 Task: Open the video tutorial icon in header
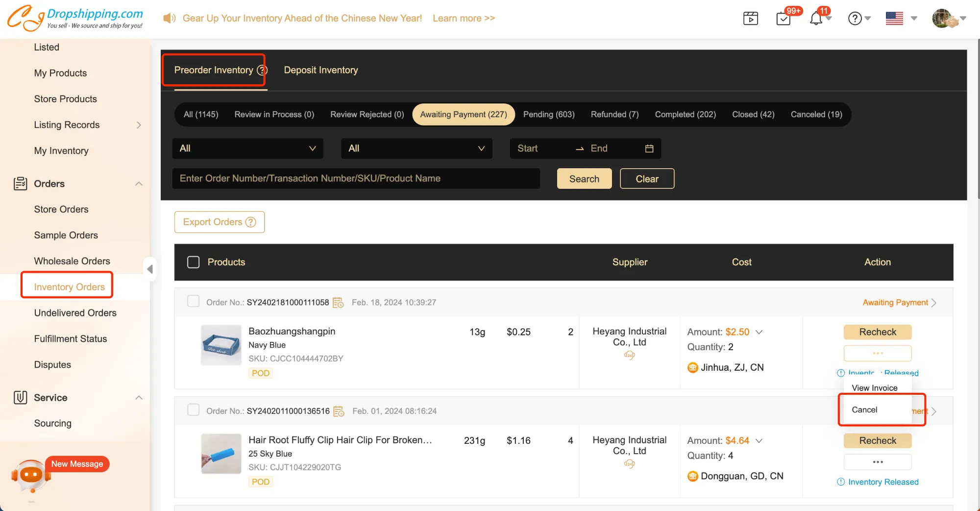pyautogui.click(x=750, y=19)
